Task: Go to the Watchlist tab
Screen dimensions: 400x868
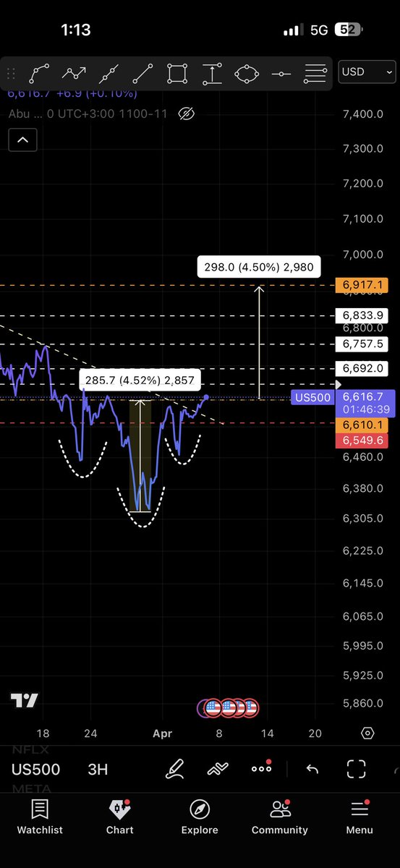Action: pos(41,817)
